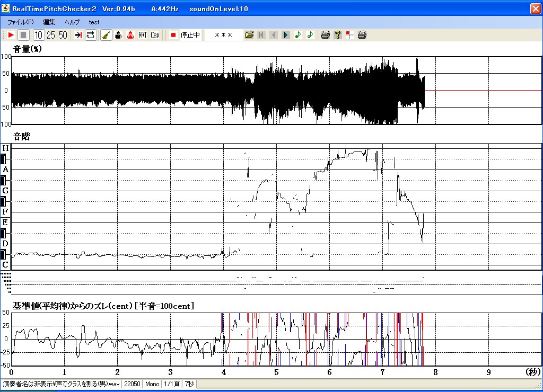Select the 50 time-scale button

pos(63,35)
